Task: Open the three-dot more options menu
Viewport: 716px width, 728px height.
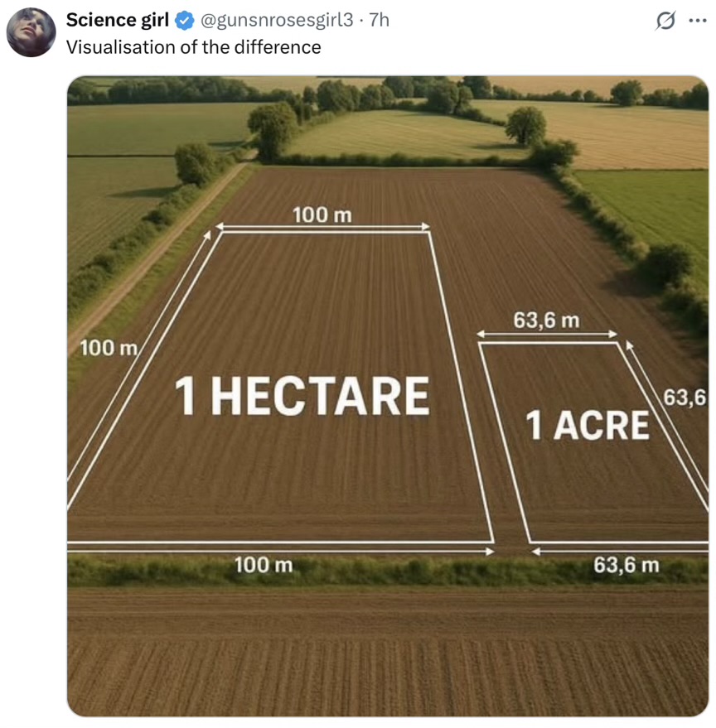Action: click(x=698, y=21)
